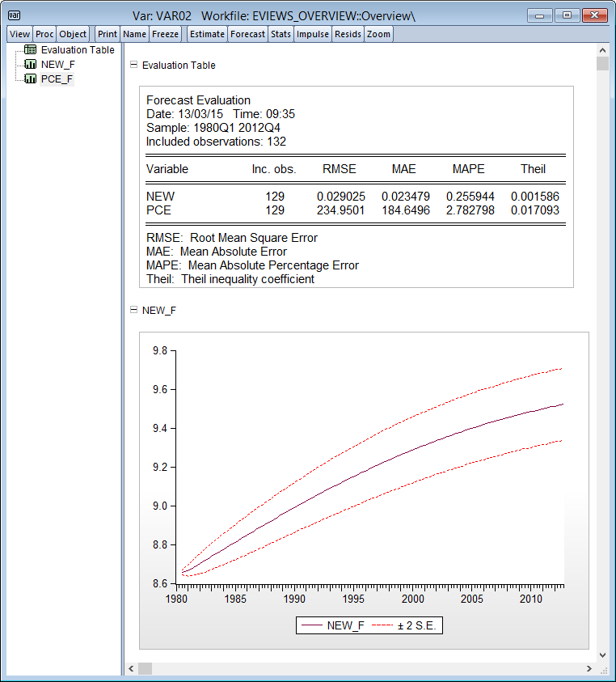Click the Resids toolbar button
Viewport: 616px width, 682px height.
348,34
